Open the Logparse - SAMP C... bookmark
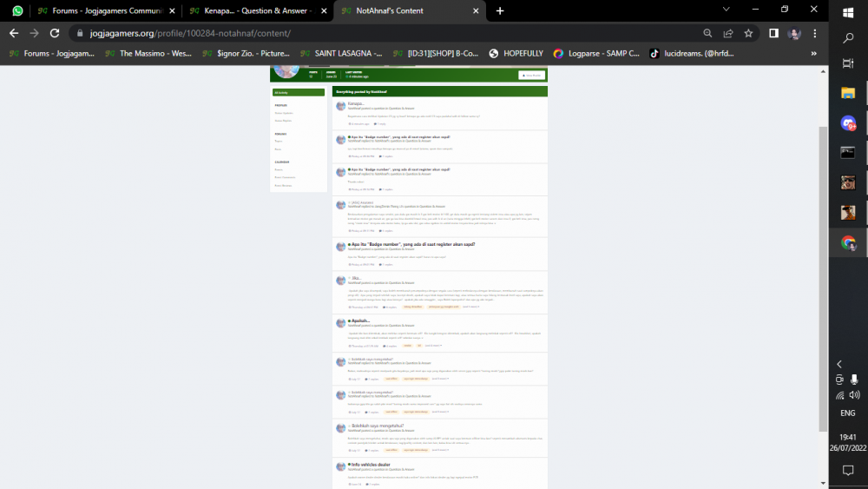Screen dimensions: 868x489 [597, 54]
